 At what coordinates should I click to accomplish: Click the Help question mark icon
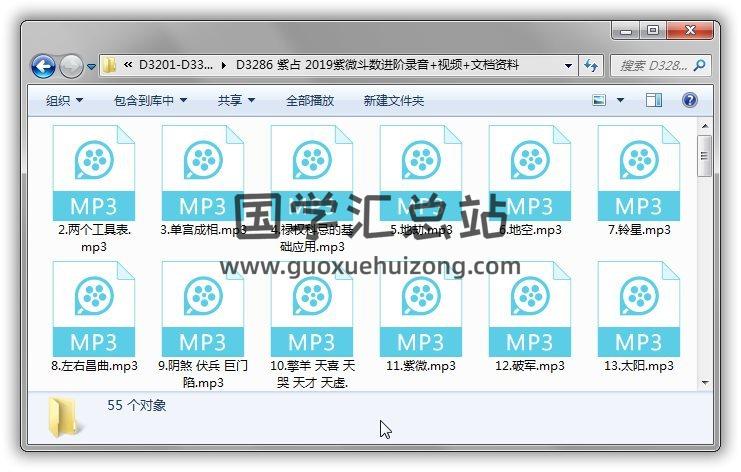(x=689, y=100)
